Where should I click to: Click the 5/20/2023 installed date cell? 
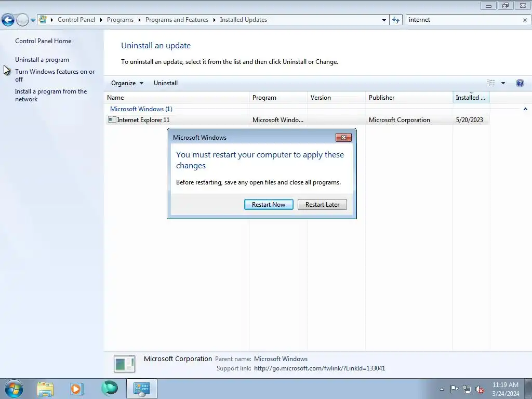click(x=469, y=120)
